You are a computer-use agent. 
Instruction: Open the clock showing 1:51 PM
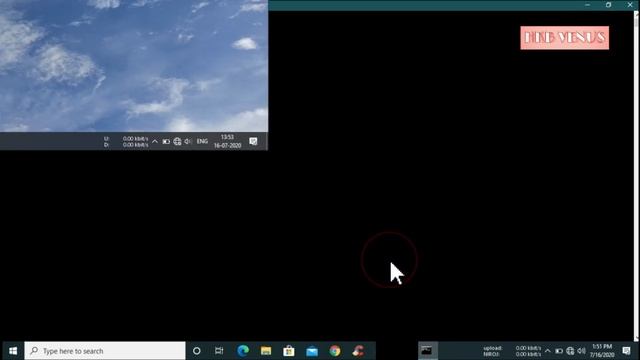(x=602, y=351)
